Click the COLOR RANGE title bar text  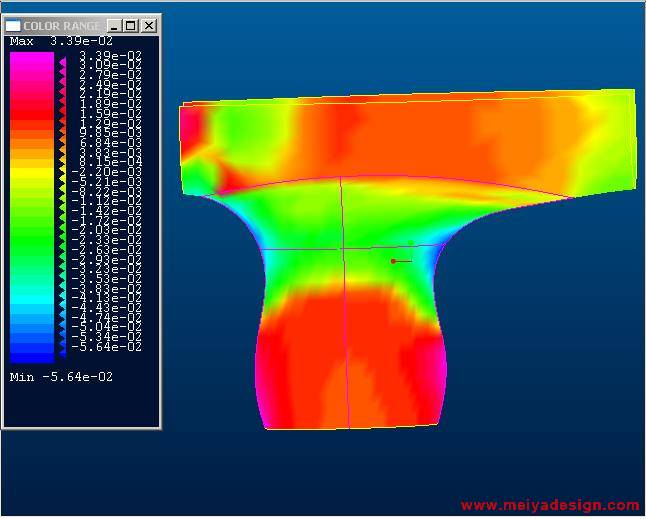pos(61,26)
